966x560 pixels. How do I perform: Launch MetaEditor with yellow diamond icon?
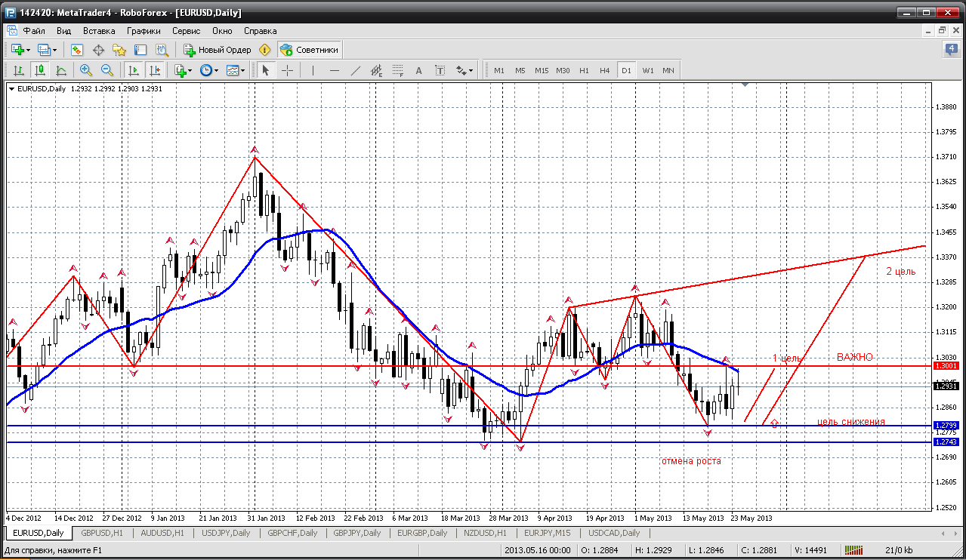pyautogui.click(x=264, y=50)
